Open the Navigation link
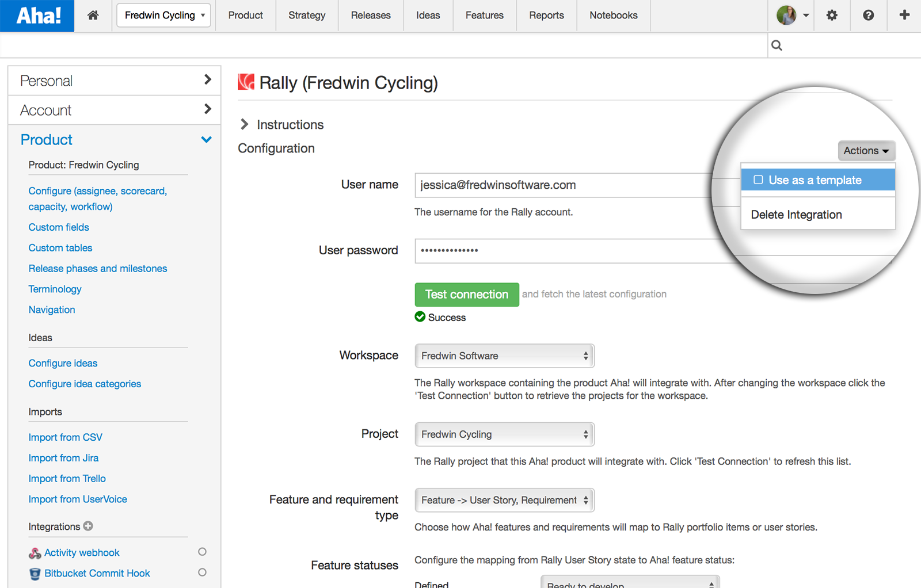Image resolution: width=921 pixels, height=588 pixels. click(x=52, y=310)
